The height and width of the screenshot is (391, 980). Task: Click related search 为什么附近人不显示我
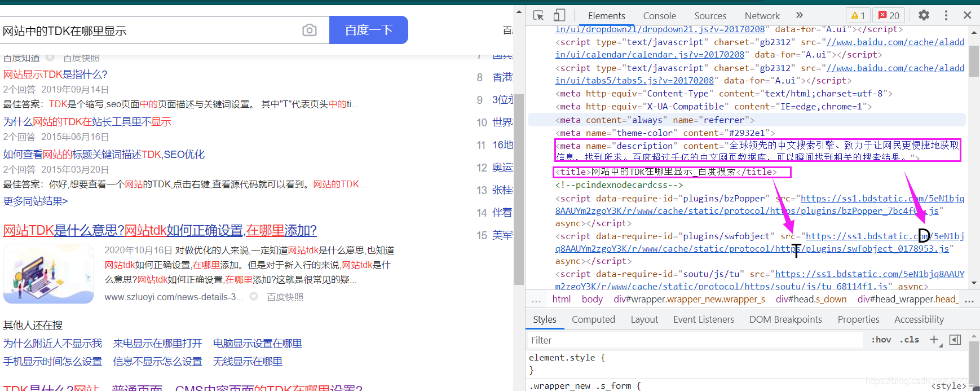pos(52,344)
